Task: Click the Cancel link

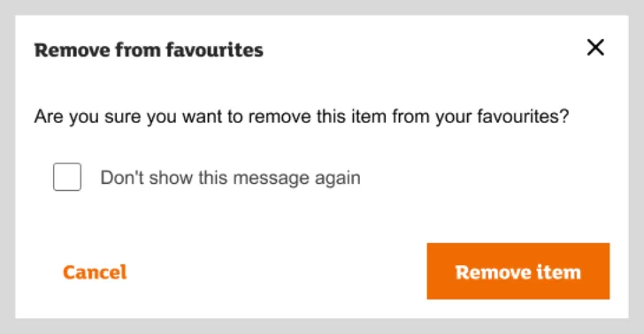Action: pyautogui.click(x=95, y=272)
